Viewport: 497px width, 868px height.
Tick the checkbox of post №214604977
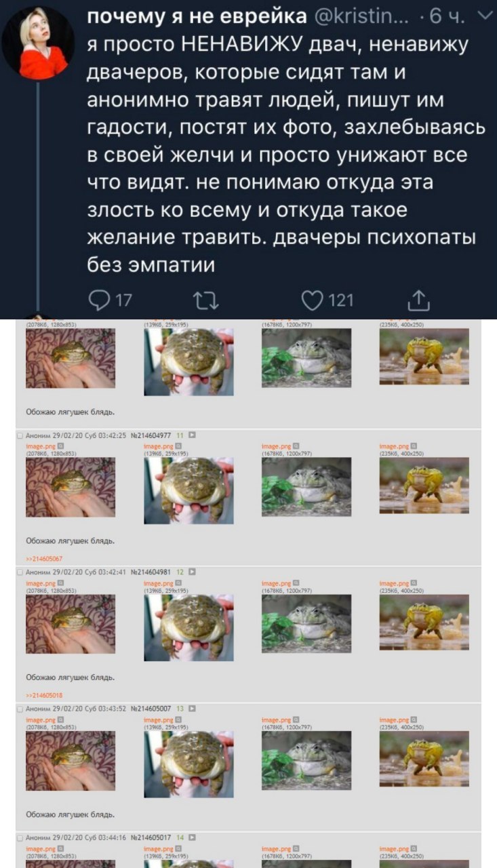click(x=20, y=436)
